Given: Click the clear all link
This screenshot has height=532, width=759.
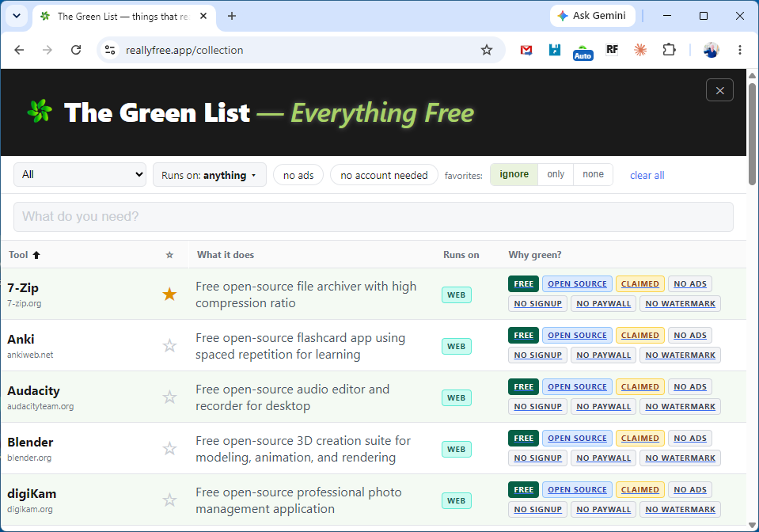Looking at the screenshot, I should pos(647,175).
